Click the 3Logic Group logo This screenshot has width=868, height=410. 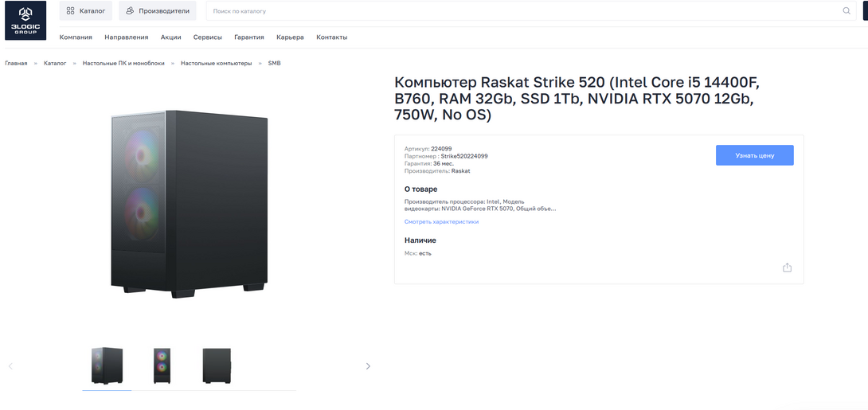25,20
